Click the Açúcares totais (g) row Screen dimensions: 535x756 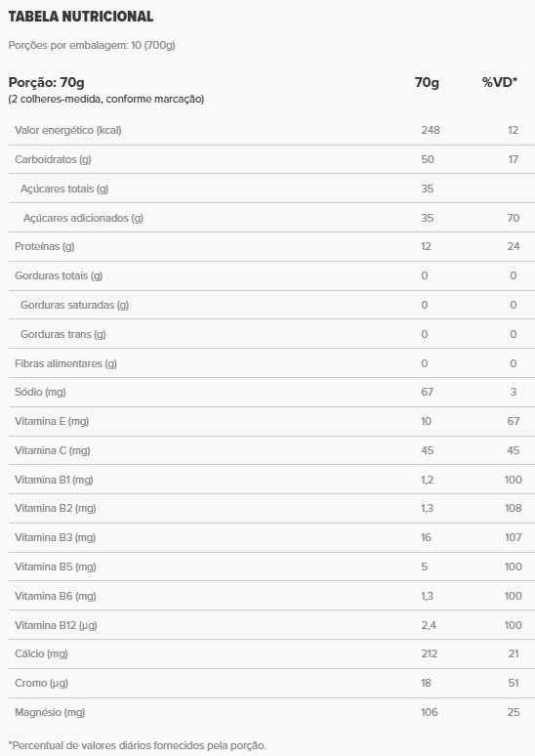pos(271,189)
